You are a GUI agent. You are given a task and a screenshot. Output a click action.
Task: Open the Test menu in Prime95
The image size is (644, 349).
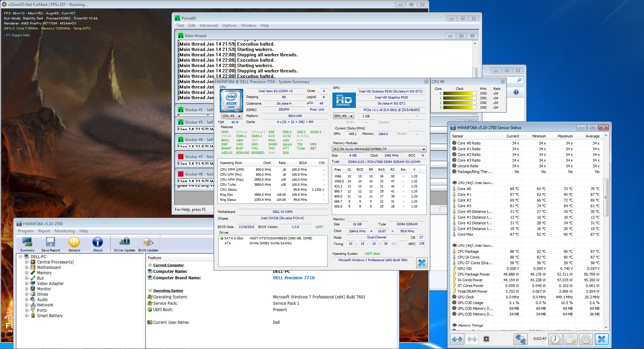180,25
